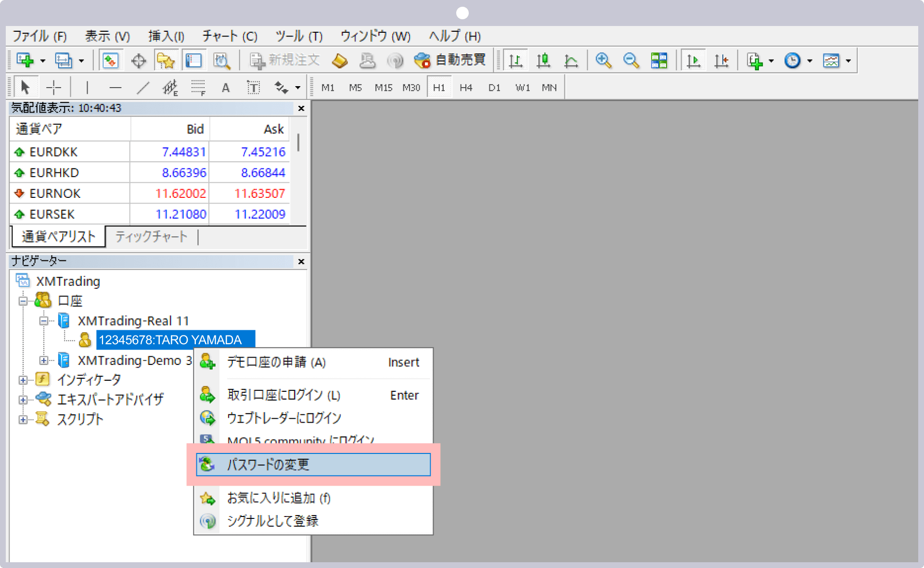Select the Fibonacci retracement tool
Viewport: 924px width, 568px height.
click(x=198, y=88)
